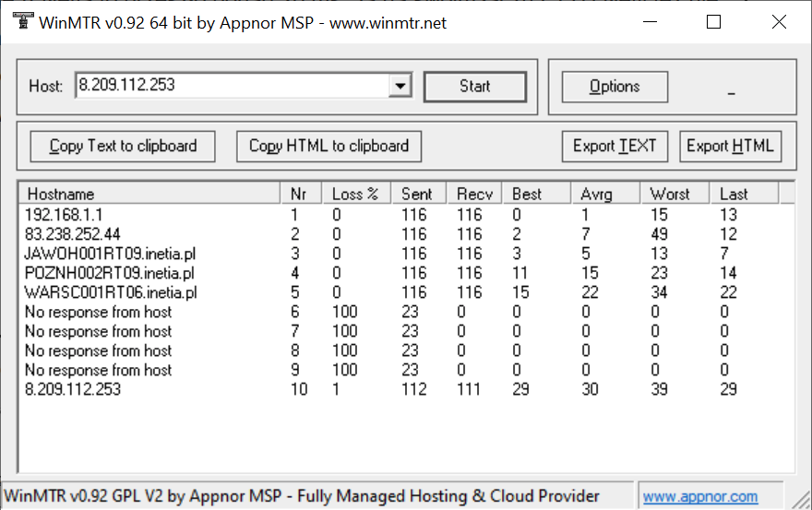Click the Loss % column header
Screen dimensions: 812x510
pos(355,194)
